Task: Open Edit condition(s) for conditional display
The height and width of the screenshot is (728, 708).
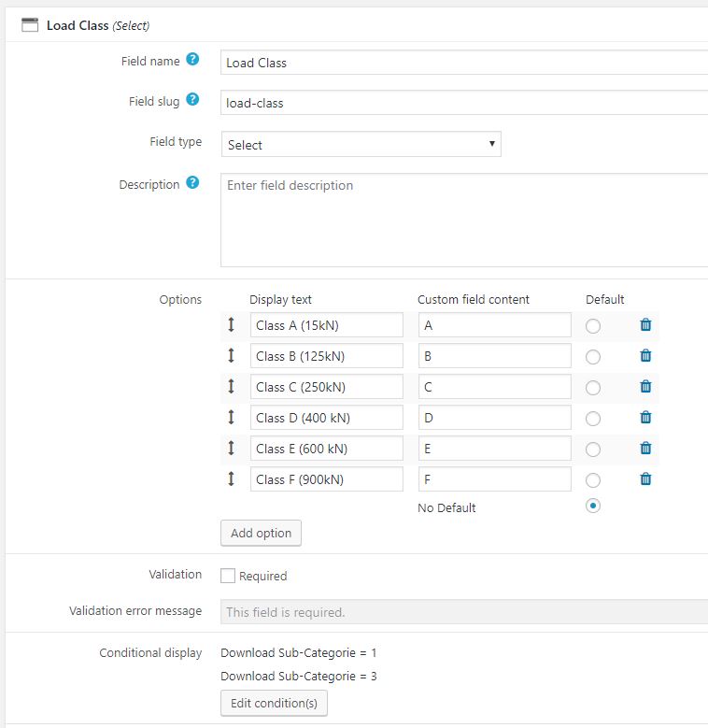Action: tap(274, 703)
